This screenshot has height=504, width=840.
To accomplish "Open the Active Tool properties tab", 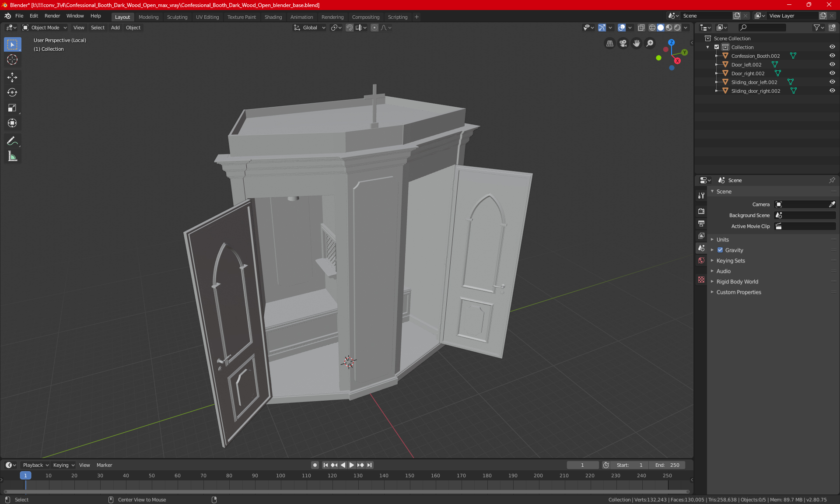I will tap(701, 196).
